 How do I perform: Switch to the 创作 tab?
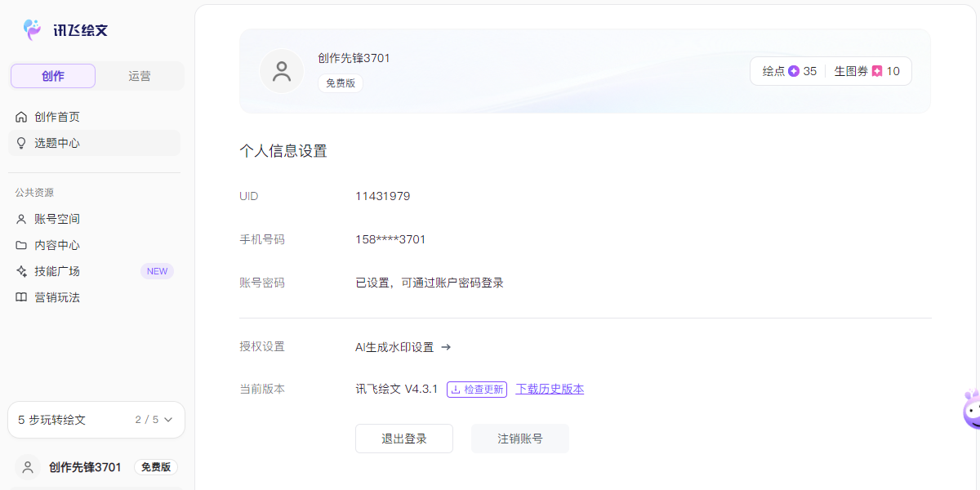(53, 76)
